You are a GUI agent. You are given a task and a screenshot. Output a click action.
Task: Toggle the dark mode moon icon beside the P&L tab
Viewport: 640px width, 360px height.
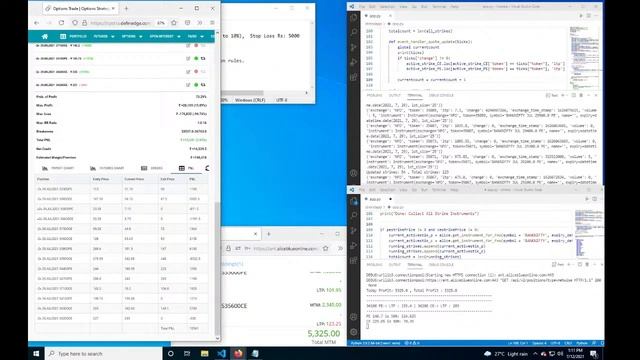point(207,168)
